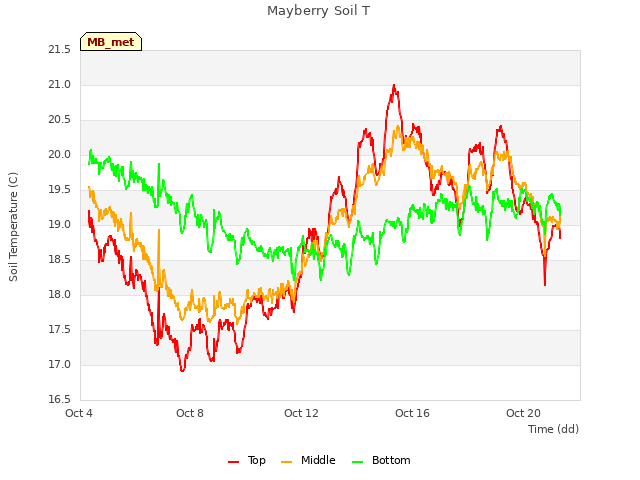Click the 16.5 y-axis tick label

[x=59, y=400]
